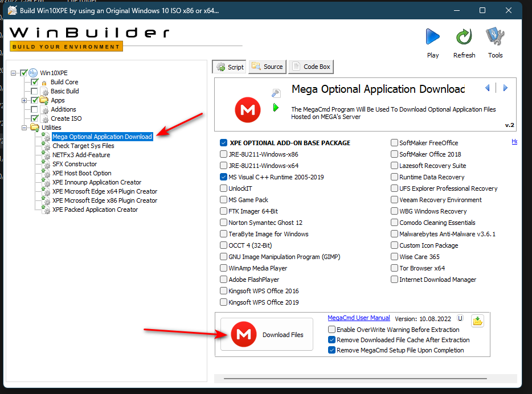Open the partially visible blue help link
Screen dimensions: 532x394
pyautogui.click(x=514, y=142)
